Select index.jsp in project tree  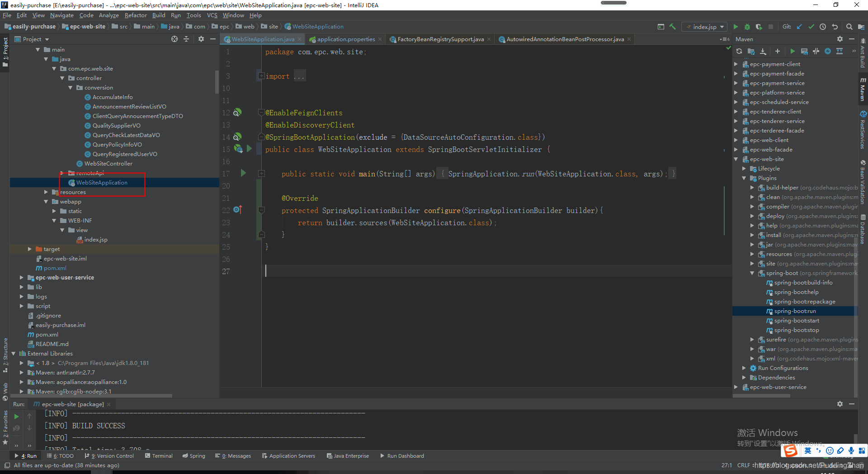point(96,240)
